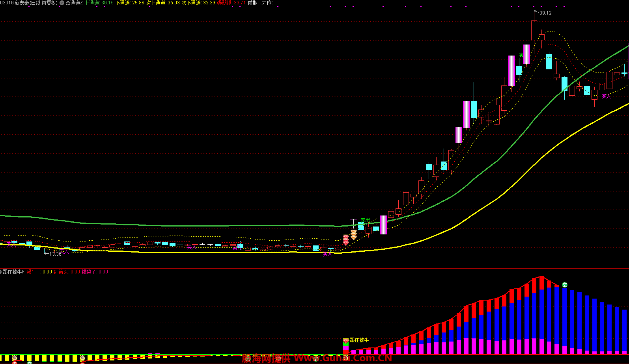Click the 下通道: 29.86 value
This screenshot has width=629, height=364.
(130, 3)
